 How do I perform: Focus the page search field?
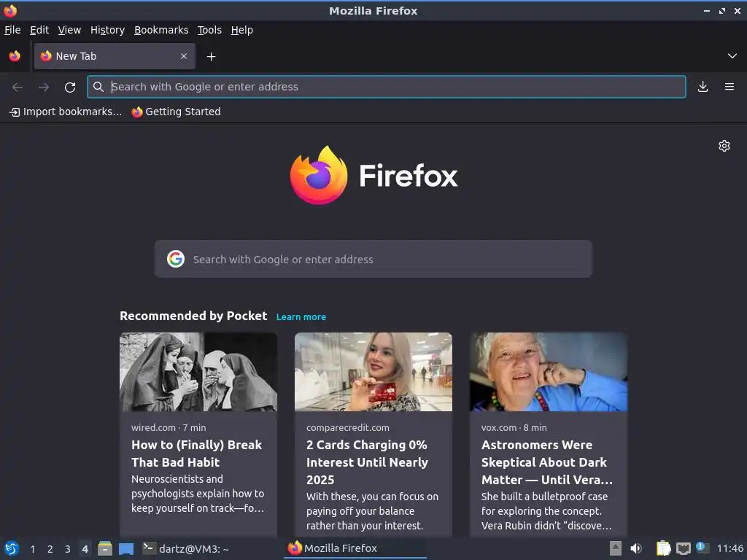pyautogui.click(x=373, y=259)
